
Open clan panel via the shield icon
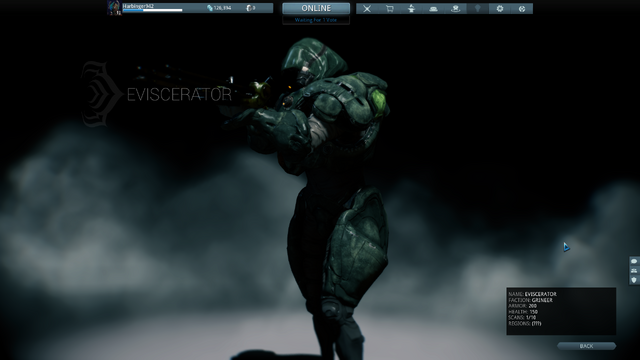point(634,280)
